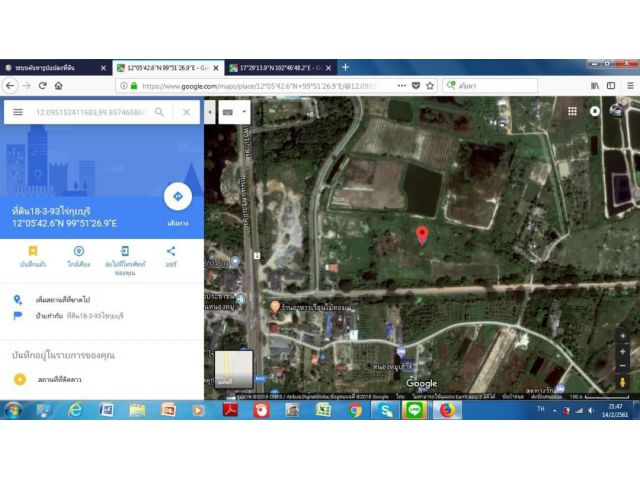This screenshot has height=480, width=640.
Task: Open LINE from the taskbar
Action: click(415, 410)
